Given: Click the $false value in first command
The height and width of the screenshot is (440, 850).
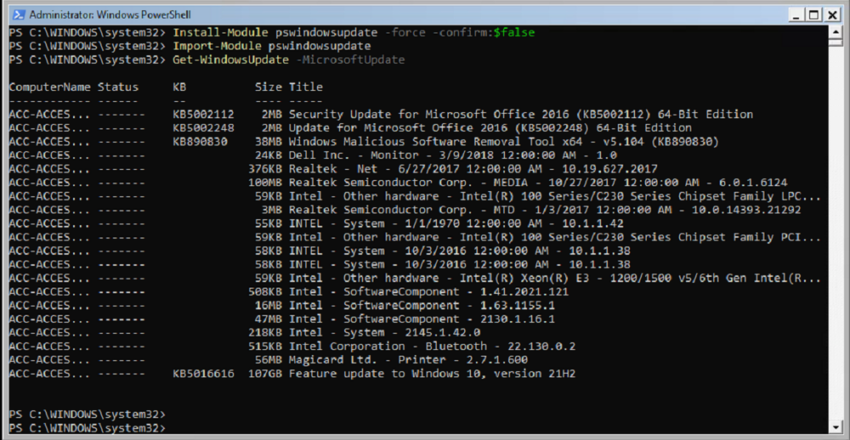Looking at the screenshot, I should tap(514, 33).
